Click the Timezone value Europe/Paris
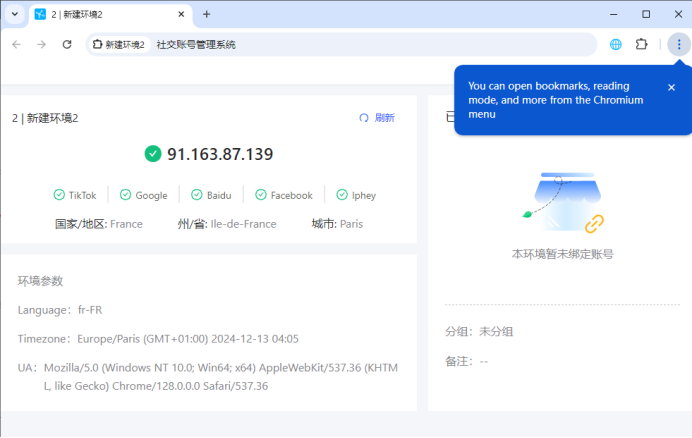Image resolution: width=692 pixels, height=438 pixels. pyautogui.click(x=188, y=339)
